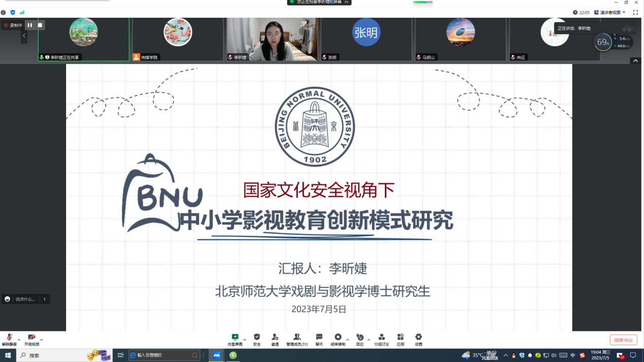Open notification center icon
The image size is (644, 362).
(x=633, y=355)
